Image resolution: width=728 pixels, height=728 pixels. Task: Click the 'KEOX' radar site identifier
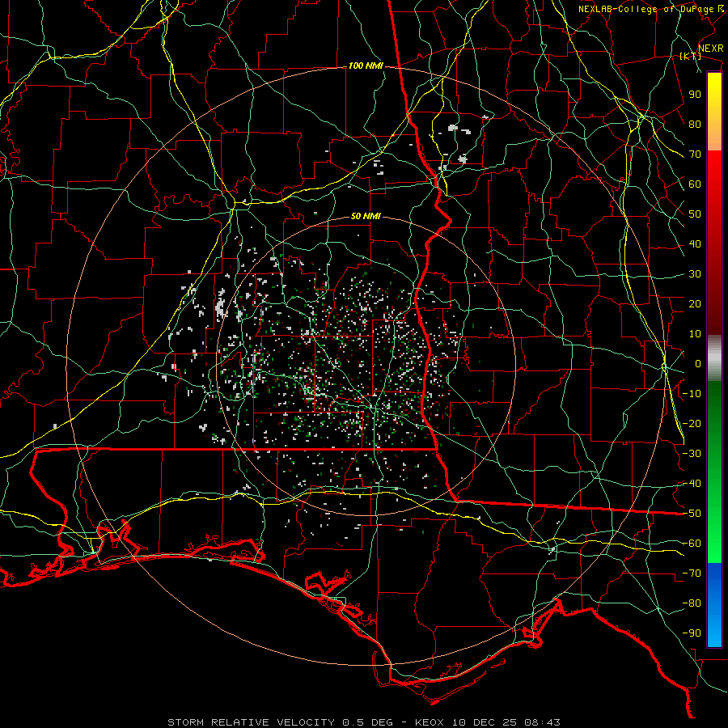tap(430, 722)
